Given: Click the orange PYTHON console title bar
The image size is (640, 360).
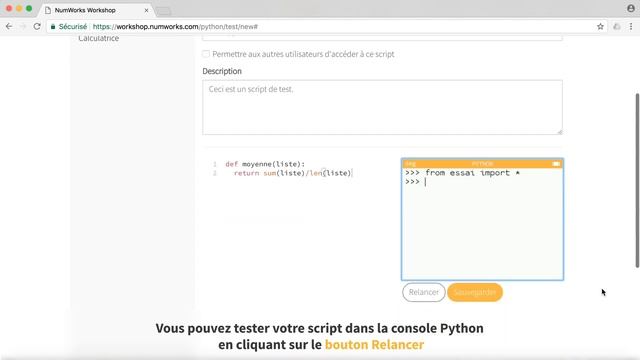Looking at the screenshot, I should tap(482, 164).
